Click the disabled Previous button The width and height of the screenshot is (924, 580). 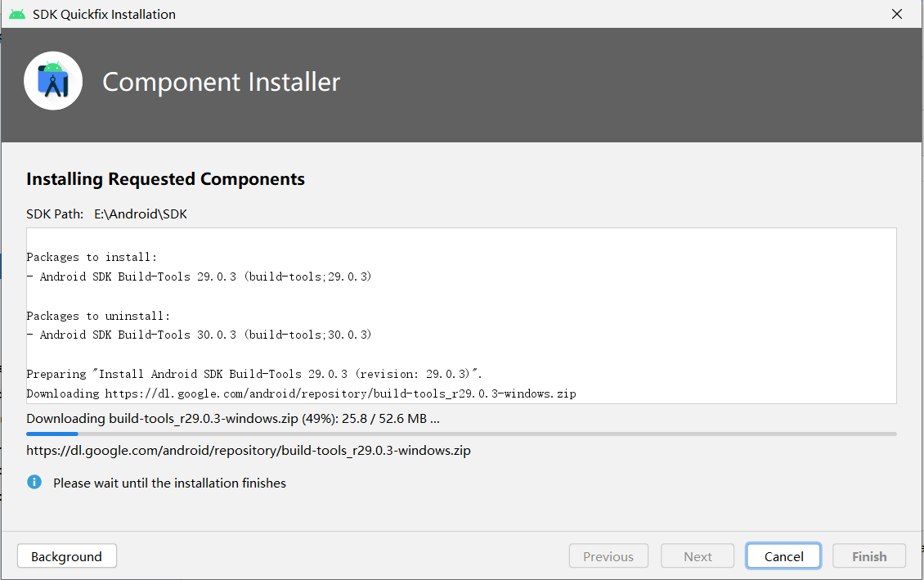(608, 555)
